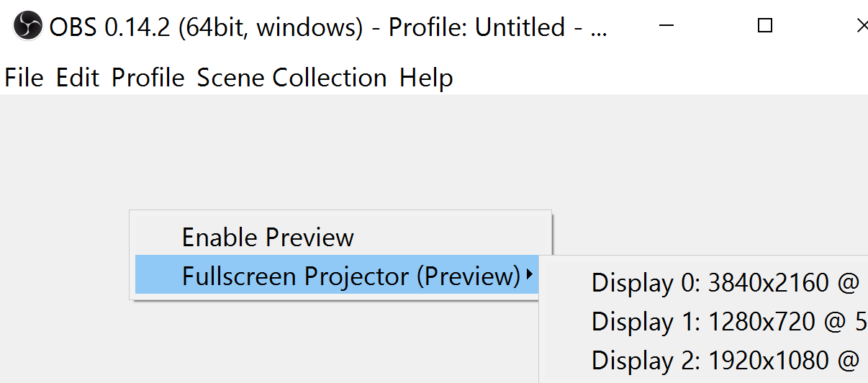Close the OBS window with X

(x=862, y=27)
